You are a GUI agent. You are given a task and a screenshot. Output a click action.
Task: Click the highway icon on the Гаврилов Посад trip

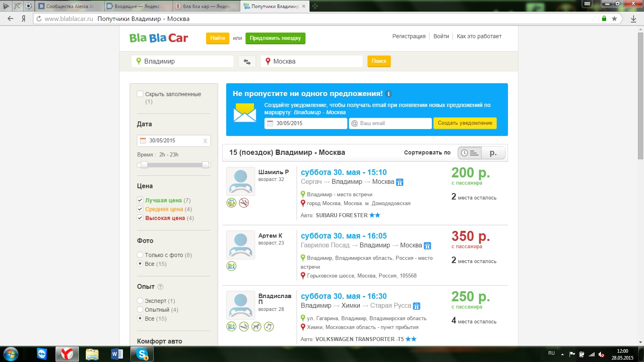[x=427, y=246]
